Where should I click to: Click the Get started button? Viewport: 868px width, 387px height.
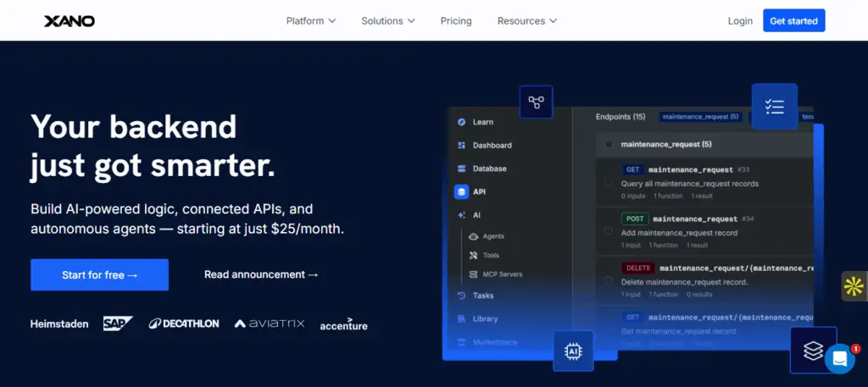[793, 20]
